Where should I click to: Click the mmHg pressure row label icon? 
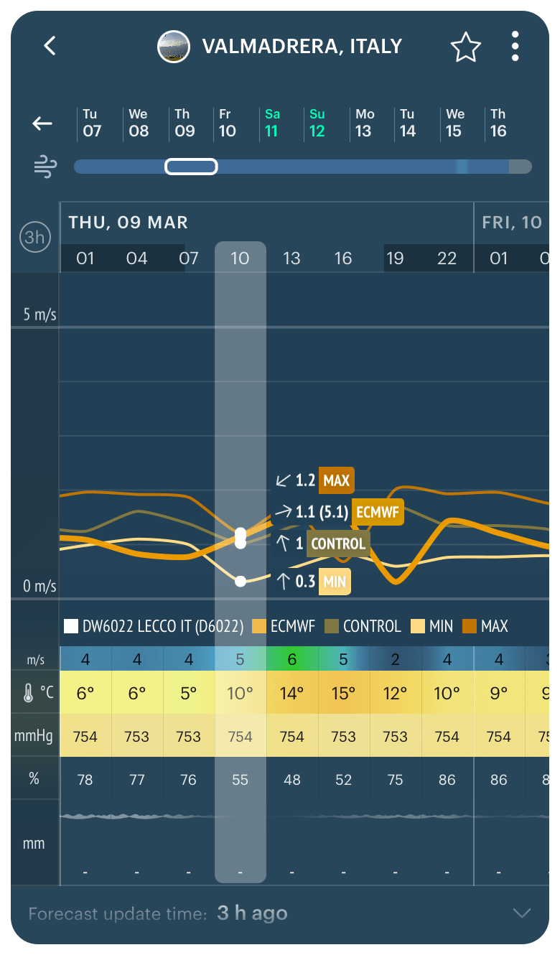[34, 735]
